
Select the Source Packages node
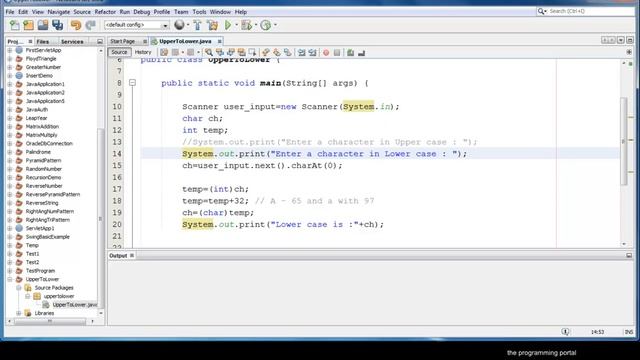click(x=54, y=288)
